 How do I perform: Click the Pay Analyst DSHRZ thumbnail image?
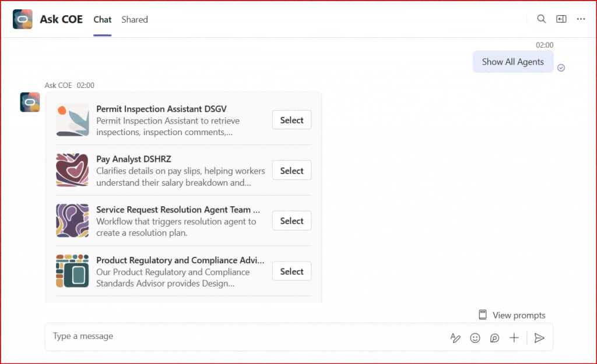(72, 170)
